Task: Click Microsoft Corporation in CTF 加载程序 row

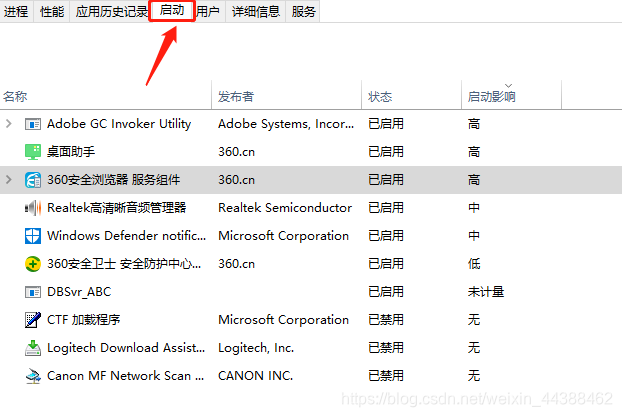Action: (283, 319)
